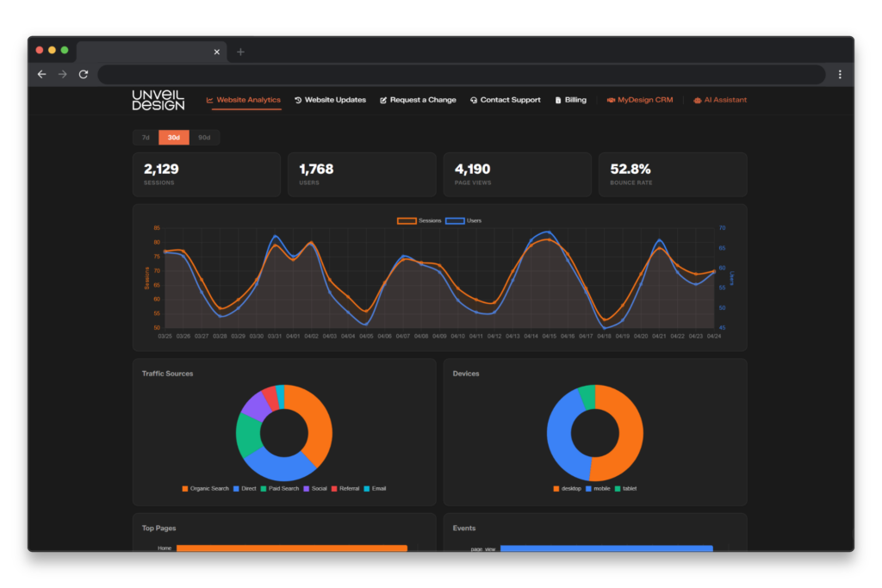The width and height of the screenshot is (882, 588).
Task: Switch to Website Updates section
Action: pyautogui.click(x=330, y=100)
